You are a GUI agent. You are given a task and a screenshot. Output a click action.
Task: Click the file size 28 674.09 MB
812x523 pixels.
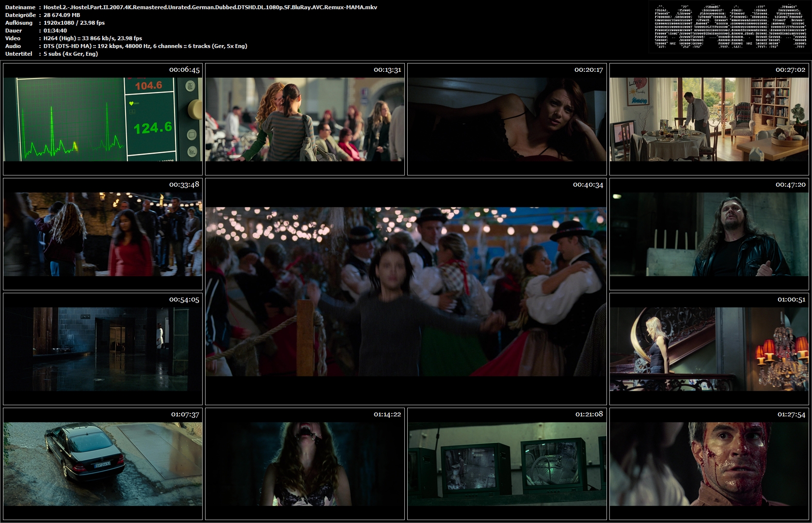(62, 15)
